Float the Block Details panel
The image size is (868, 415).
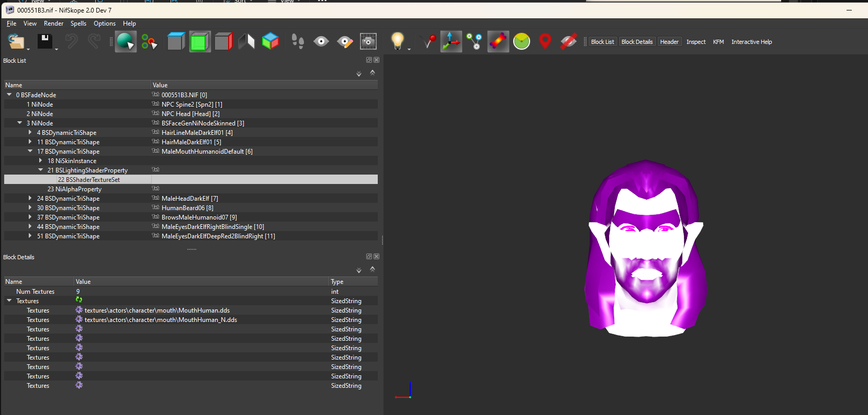369,257
